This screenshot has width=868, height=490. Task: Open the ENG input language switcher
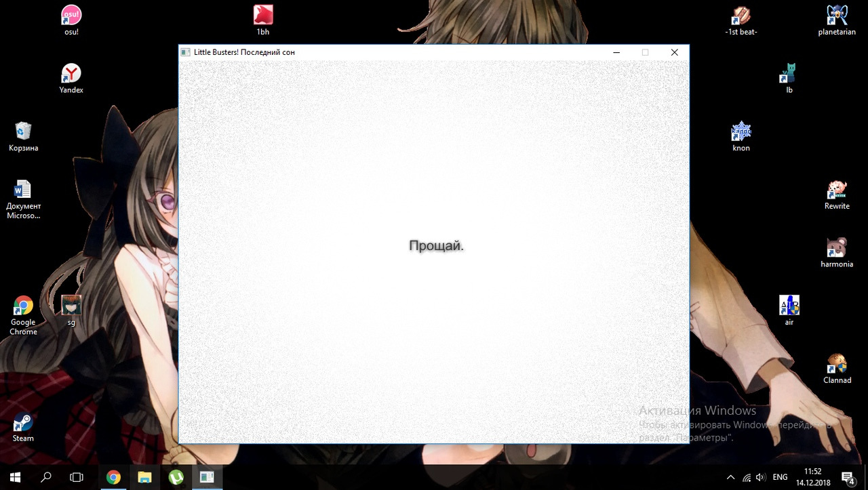[x=781, y=477]
